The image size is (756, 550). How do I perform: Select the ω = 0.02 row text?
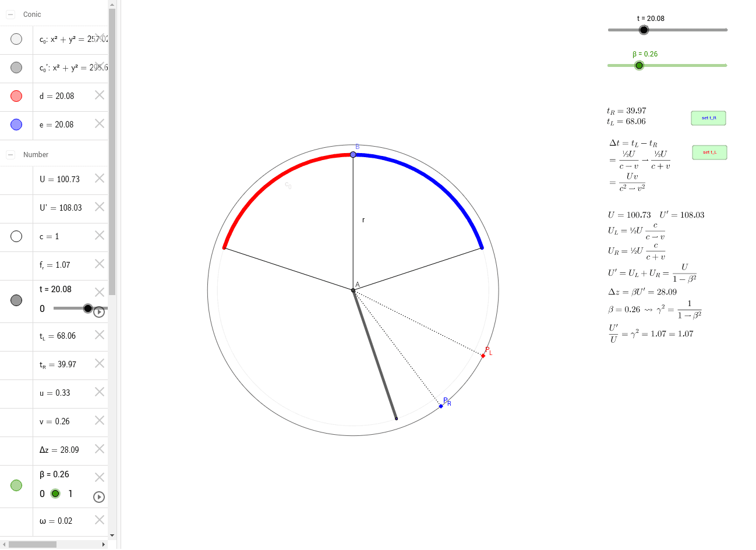pos(56,521)
